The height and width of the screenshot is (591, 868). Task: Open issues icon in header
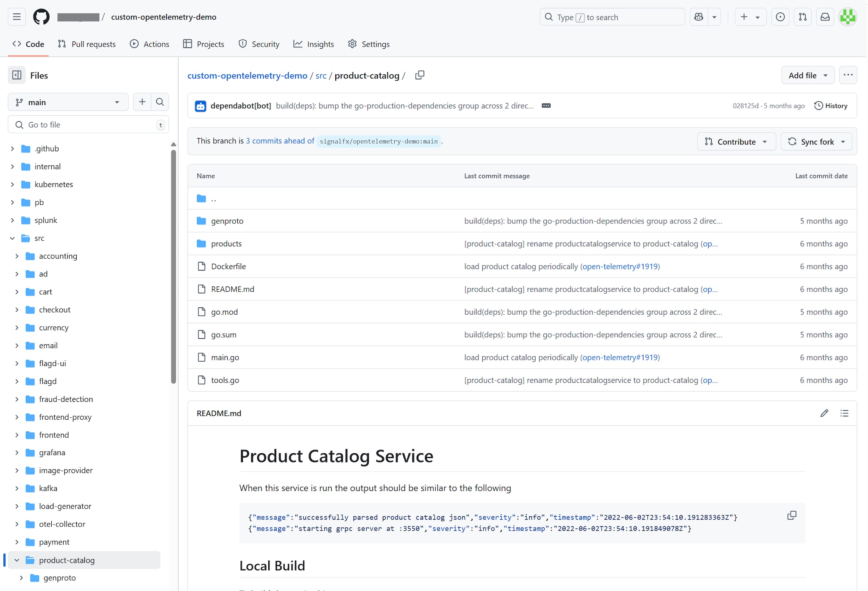(x=780, y=17)
